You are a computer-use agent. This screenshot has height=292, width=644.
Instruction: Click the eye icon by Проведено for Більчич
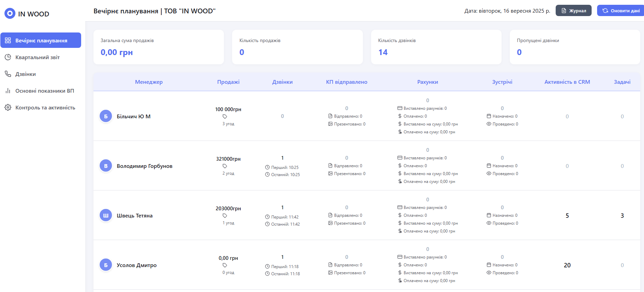489,124
